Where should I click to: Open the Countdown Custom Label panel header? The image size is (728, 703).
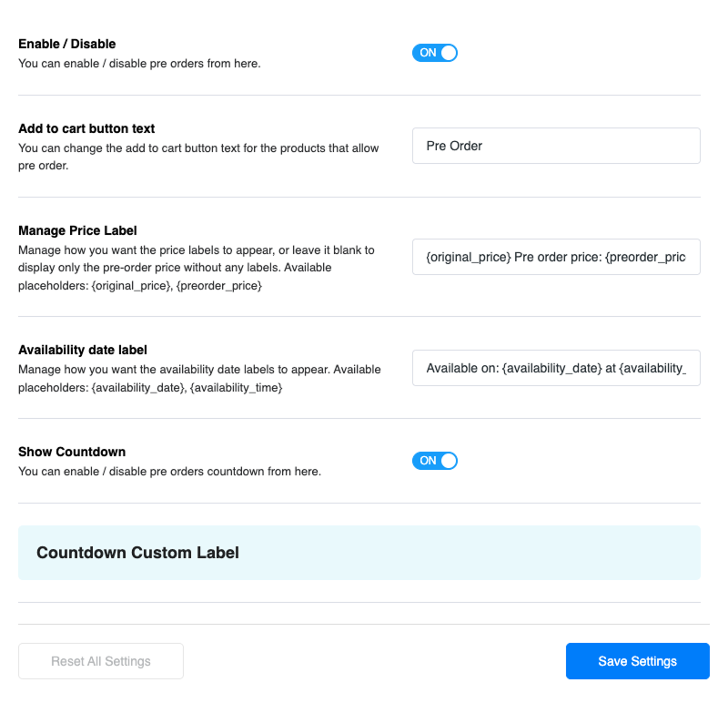(x=359, y=553)
